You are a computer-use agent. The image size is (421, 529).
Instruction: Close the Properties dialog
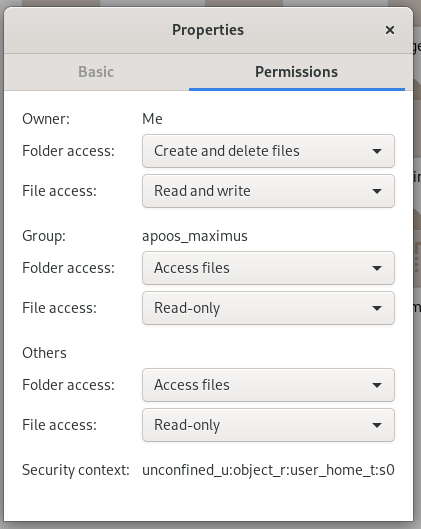[390, 30]
